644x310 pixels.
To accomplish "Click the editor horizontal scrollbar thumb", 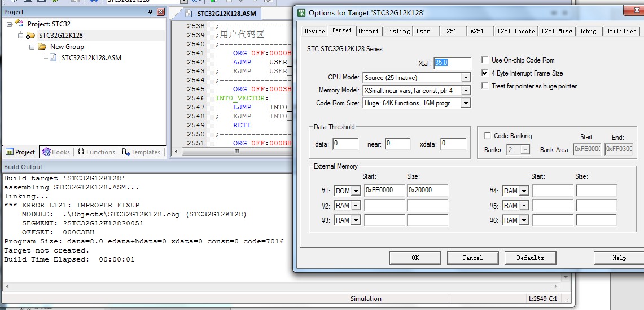I will point(237,152).
